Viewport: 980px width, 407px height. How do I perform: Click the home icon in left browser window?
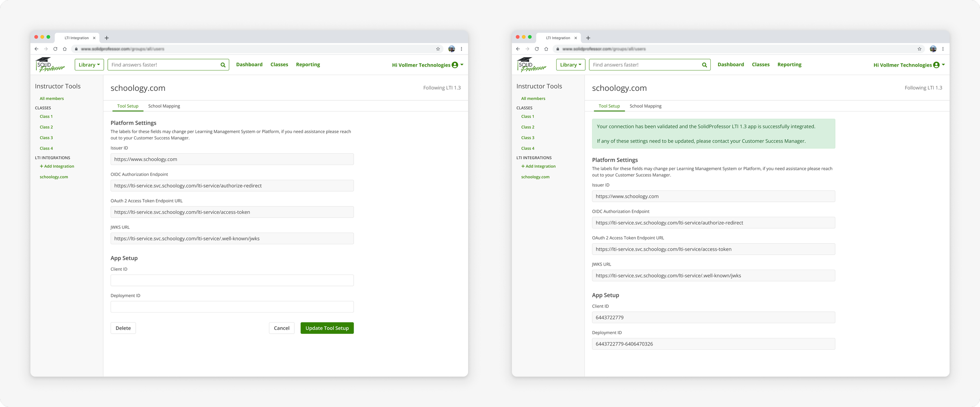[65, 49]
